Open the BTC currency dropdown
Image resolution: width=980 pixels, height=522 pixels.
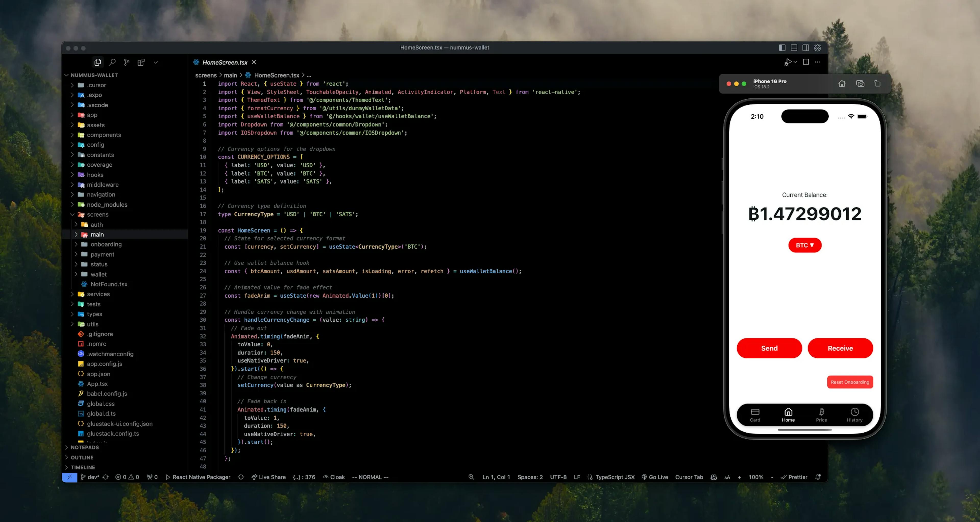point(805,245)
